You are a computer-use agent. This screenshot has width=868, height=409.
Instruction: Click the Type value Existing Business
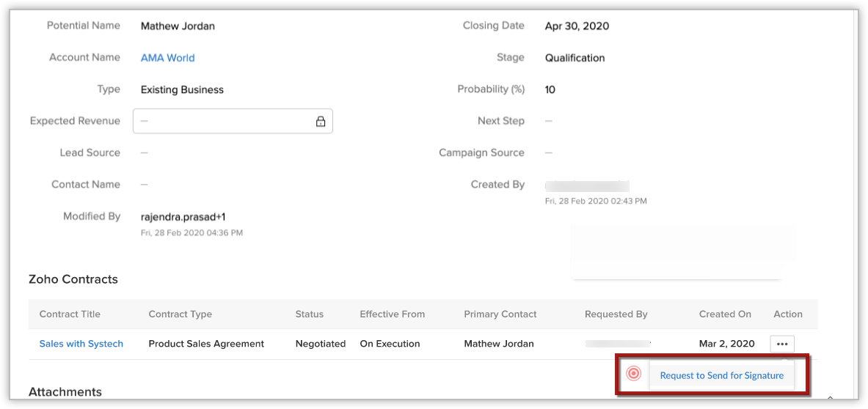tap(182, 90)
